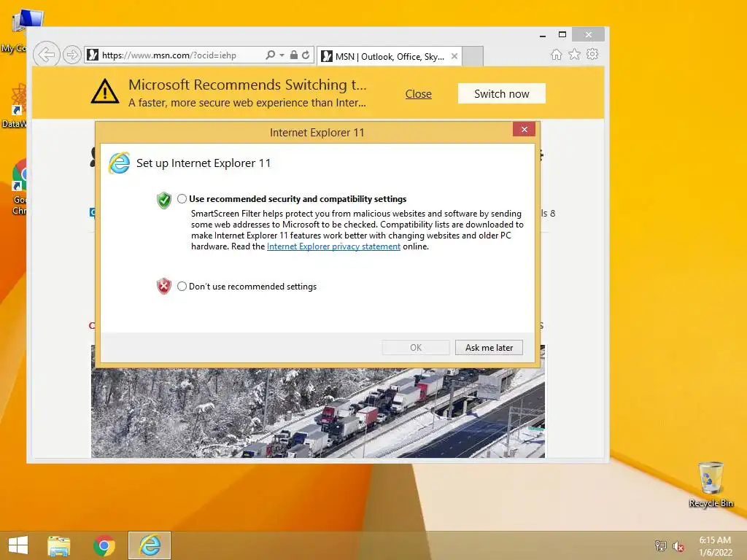Select Use recommended security and compatibility settings
Viewport: 747px width, 560px height.
coord(182,198)
